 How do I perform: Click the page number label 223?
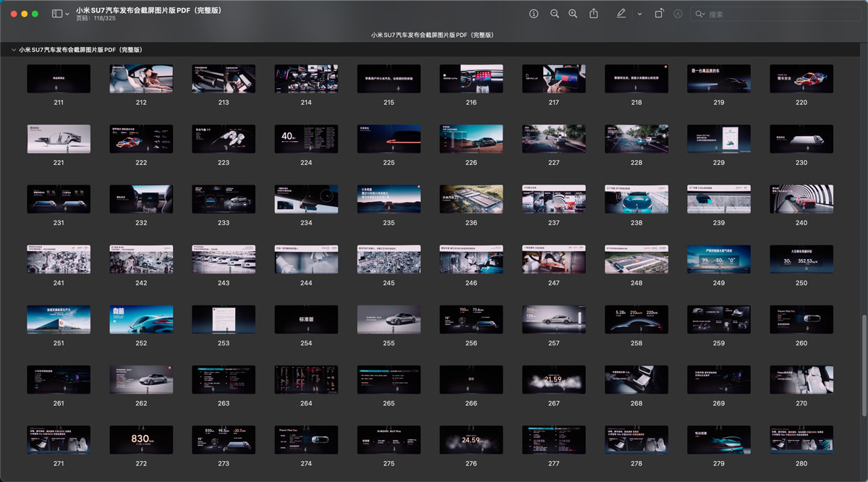tap(224, 163)
